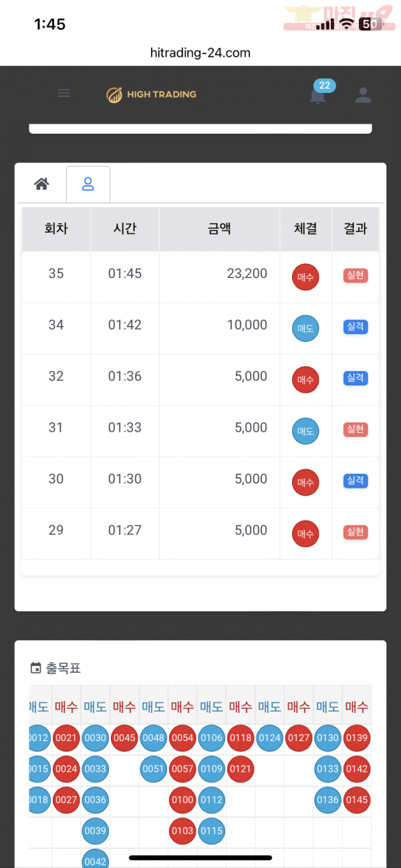Tap the blue 매도 circle in round 31

click(x=305, y=431)
